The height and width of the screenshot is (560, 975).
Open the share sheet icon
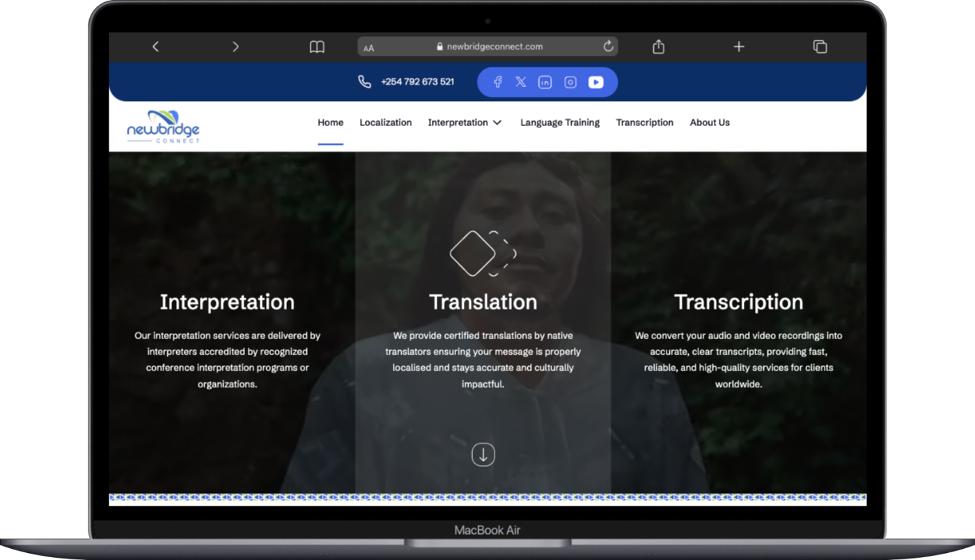[x=658, y=47]
